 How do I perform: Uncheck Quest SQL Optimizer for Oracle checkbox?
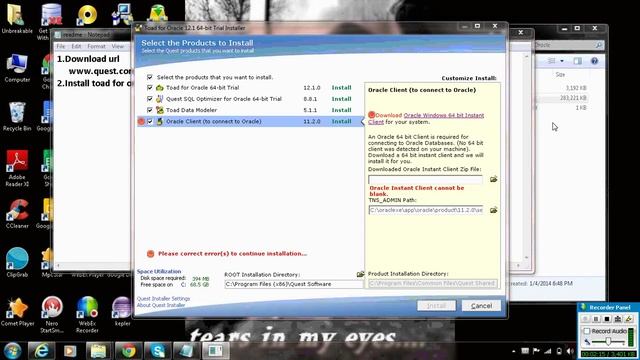pos(149,99)
